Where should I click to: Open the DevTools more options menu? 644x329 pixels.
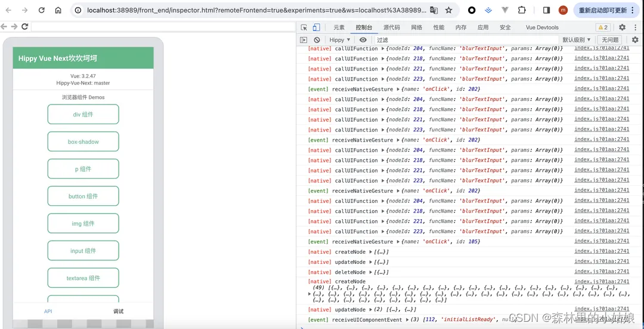(635, 27)
